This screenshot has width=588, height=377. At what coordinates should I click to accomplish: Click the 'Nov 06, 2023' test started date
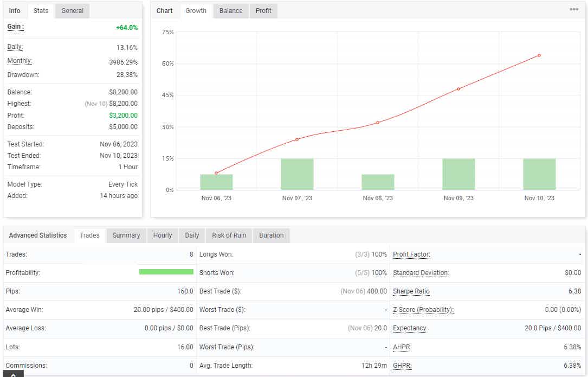coord(119,144)
